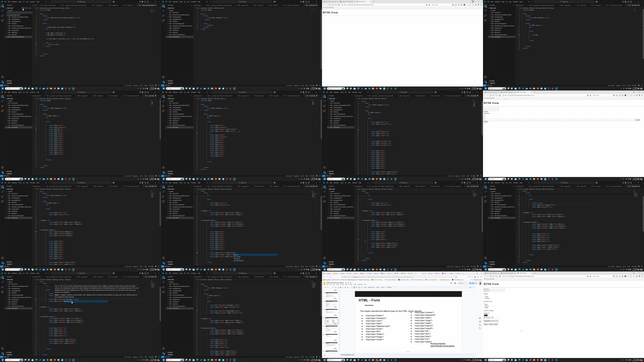Click the Redo icon in Google Slides toolbar
Viewport: 644px width, 362px height.
[338, 287]
